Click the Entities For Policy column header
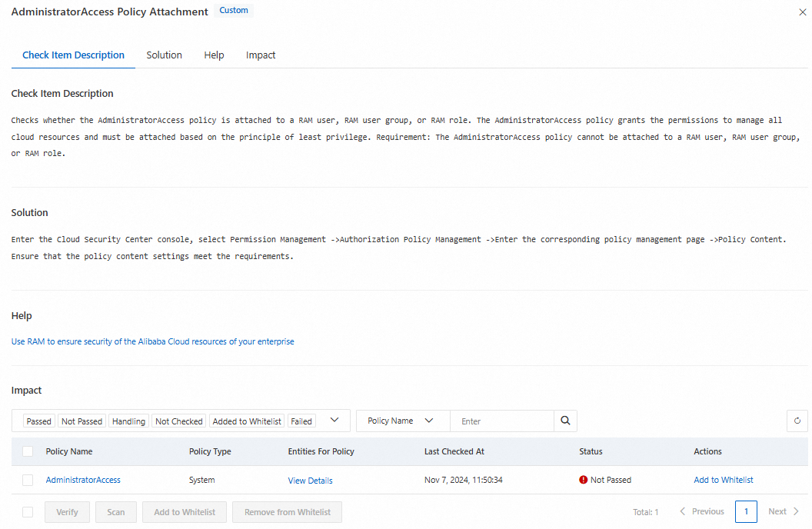This screenshot has height=529, width=812. point(321,451)
